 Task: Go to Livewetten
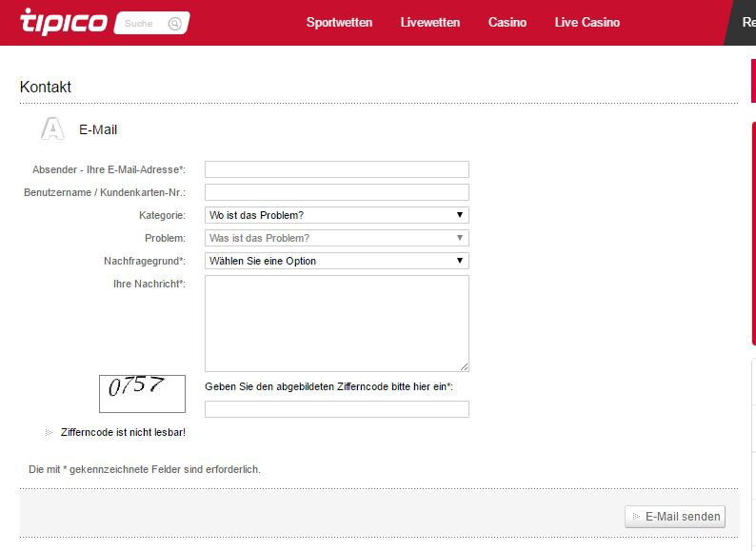pos(430,22)
